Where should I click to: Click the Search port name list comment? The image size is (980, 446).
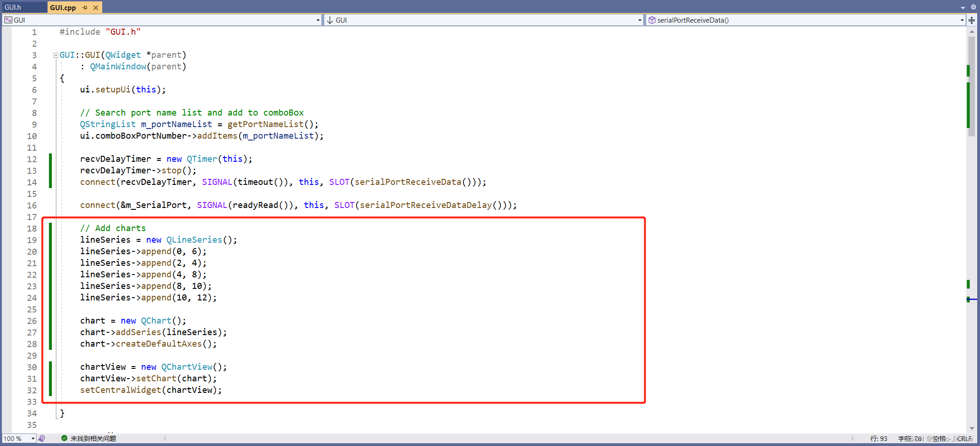point(192,112)
